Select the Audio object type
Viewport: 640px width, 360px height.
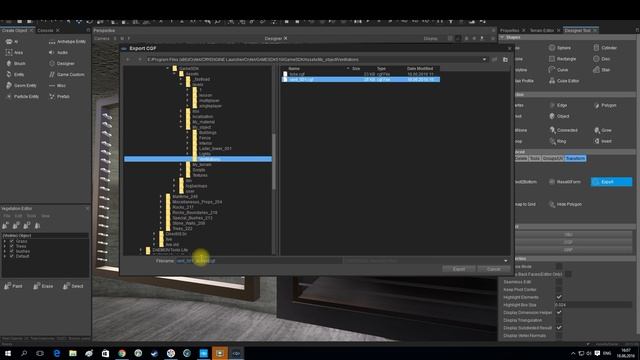[58, 53]
